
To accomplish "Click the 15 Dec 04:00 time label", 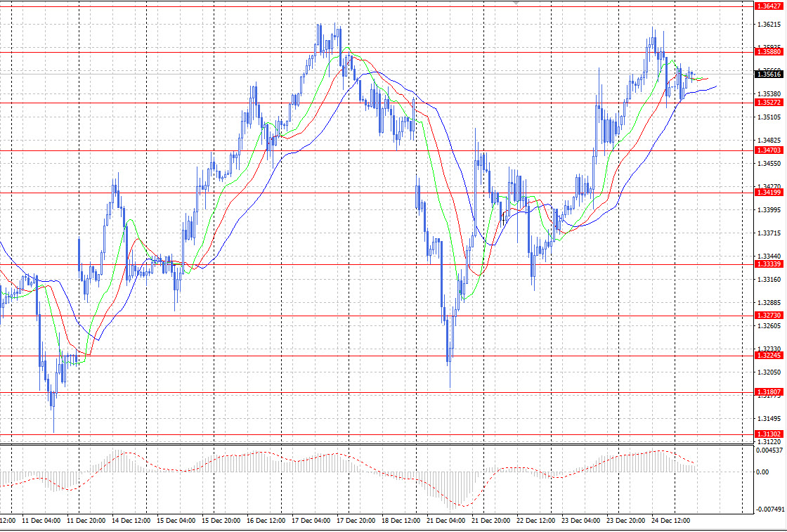I will coord(176,521).
